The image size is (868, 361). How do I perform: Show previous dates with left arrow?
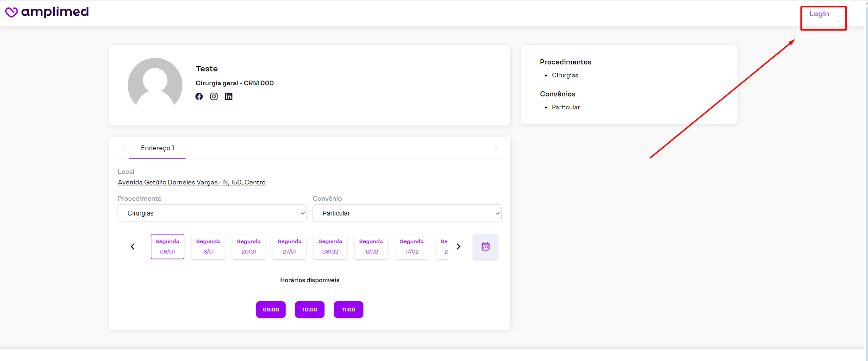point(133,247)
